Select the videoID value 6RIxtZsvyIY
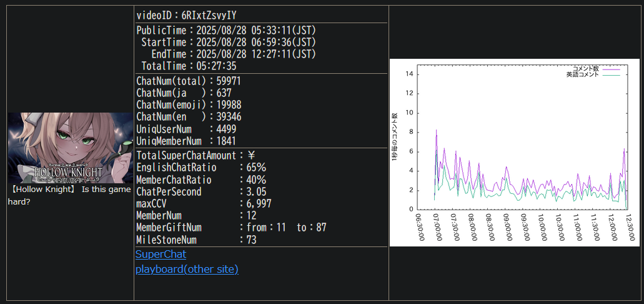Screen dimensions: 644x304 209,15
